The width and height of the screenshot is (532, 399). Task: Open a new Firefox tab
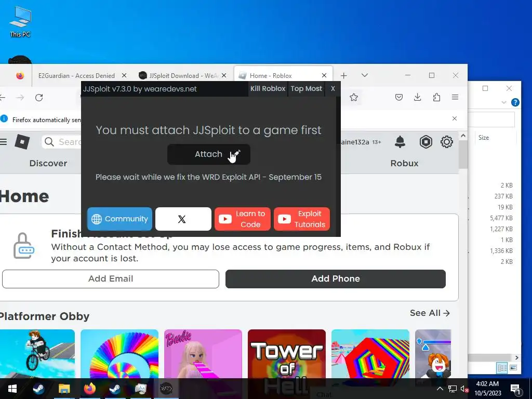point(344,75)
